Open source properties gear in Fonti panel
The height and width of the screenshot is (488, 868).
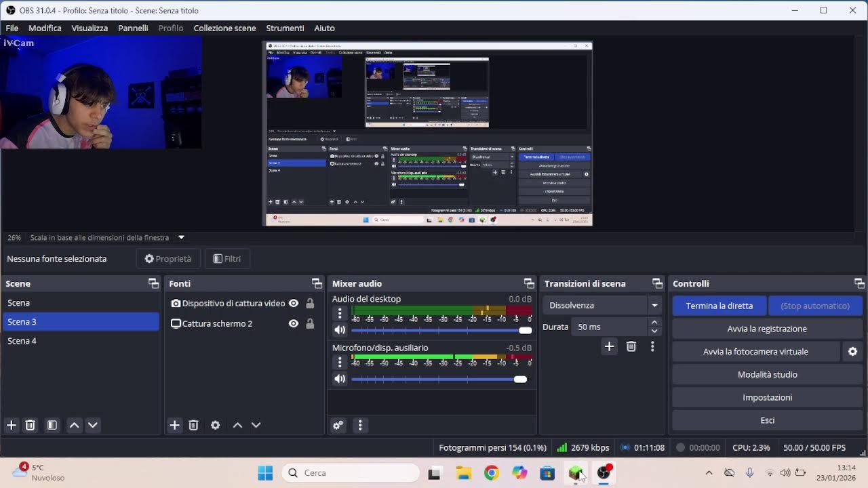click(x=215, y=425)
